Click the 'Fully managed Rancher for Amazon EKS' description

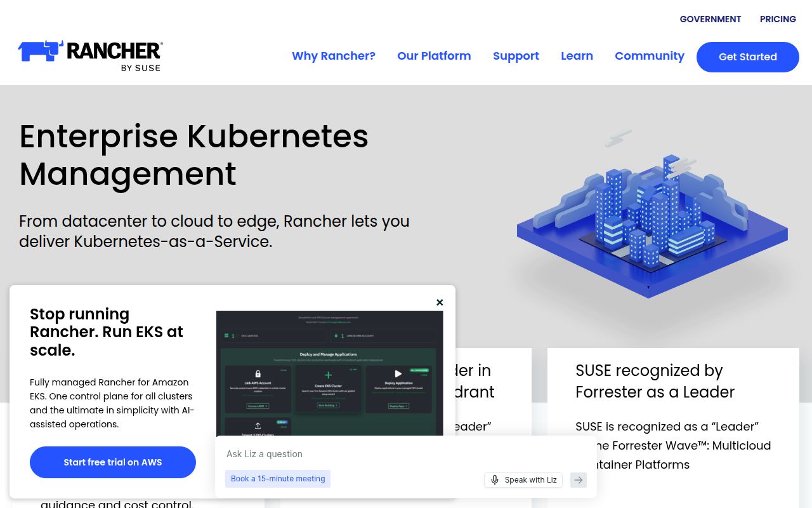(x=112, y=403)
